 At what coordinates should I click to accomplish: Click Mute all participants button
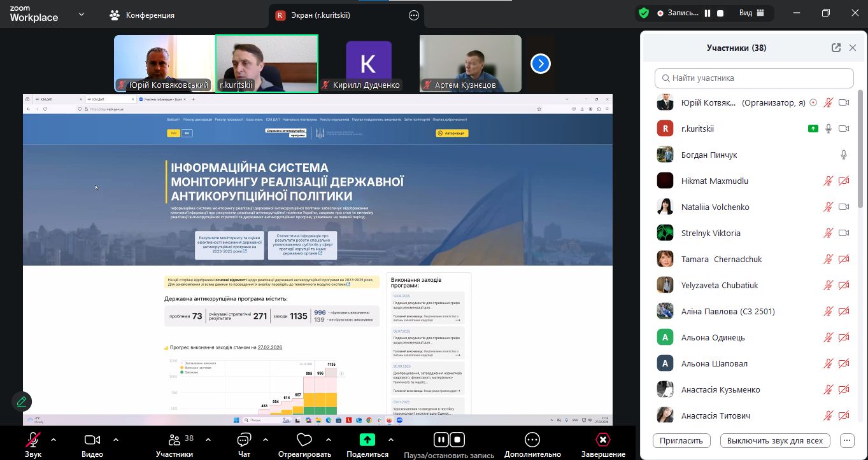(774, 440)
